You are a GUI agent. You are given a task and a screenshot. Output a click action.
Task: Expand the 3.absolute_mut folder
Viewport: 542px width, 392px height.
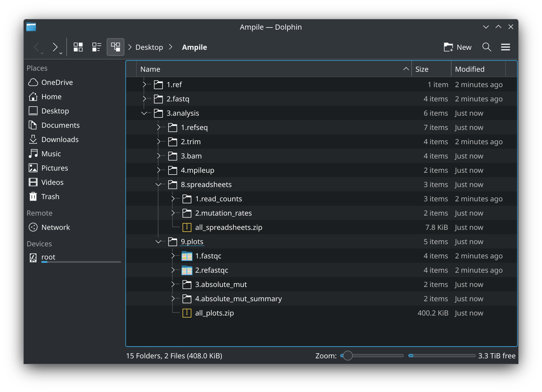[173, 284]
